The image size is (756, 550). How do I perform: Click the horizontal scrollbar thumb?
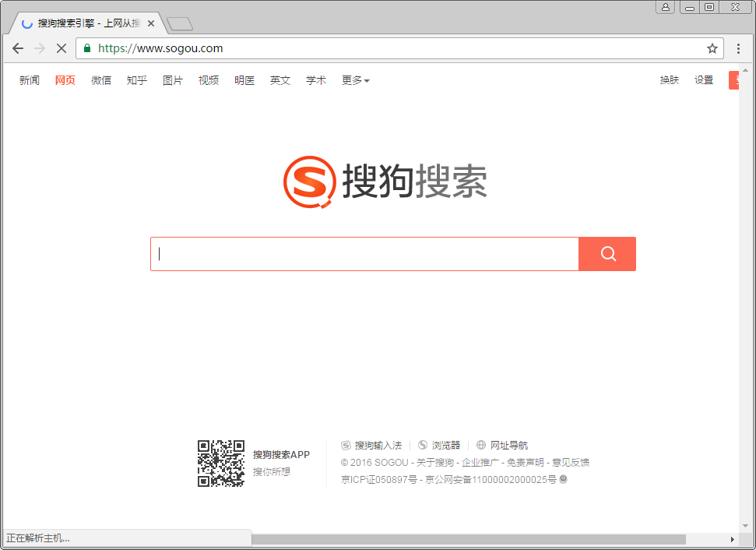click(468, 539)
